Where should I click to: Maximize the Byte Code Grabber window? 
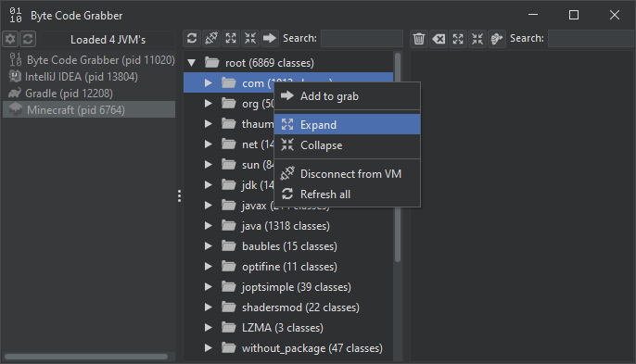(574, 15)
